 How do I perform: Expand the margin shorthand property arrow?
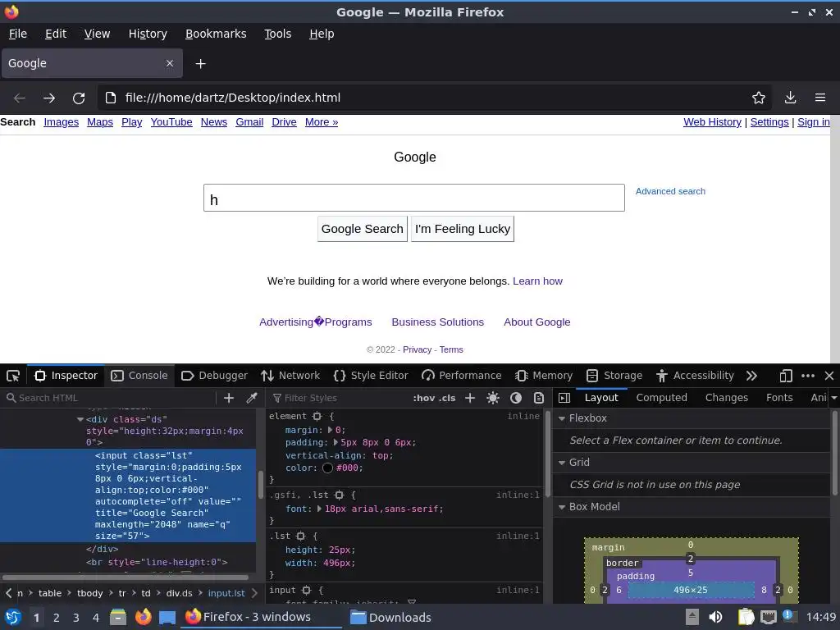coord(330,430)
